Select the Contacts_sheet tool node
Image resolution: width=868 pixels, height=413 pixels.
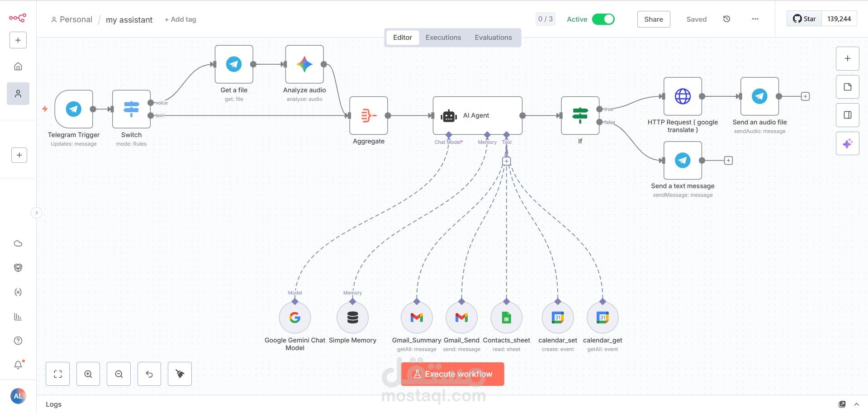507,318
